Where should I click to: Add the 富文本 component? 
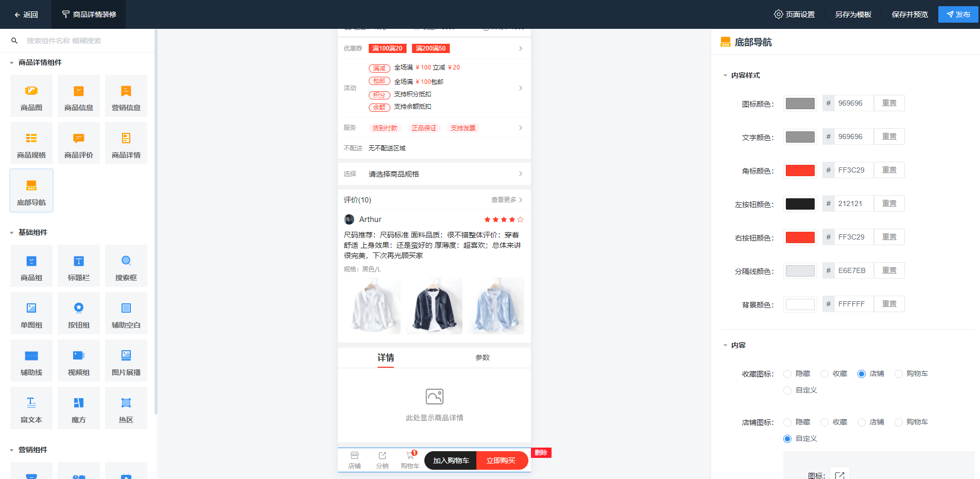coord(31,408)
